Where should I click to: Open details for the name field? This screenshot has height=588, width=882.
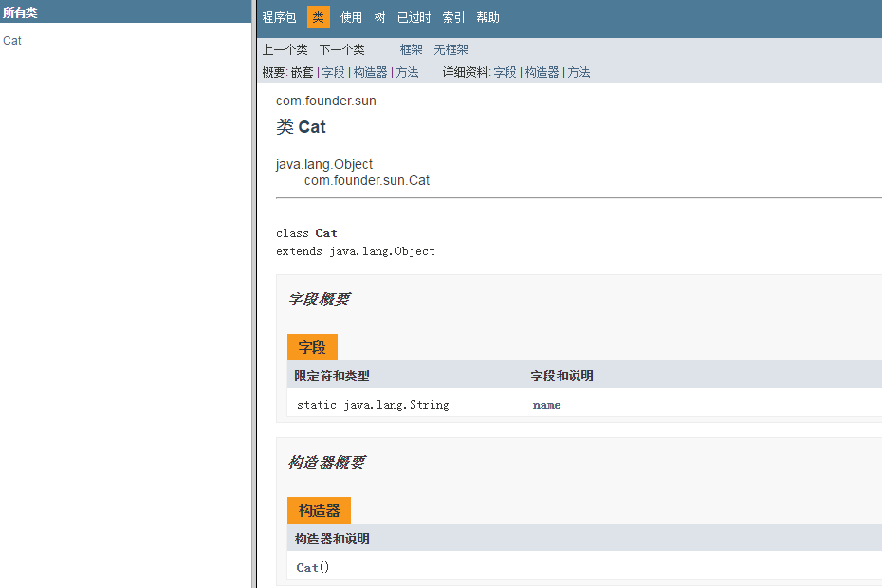[x=547, y=404]
